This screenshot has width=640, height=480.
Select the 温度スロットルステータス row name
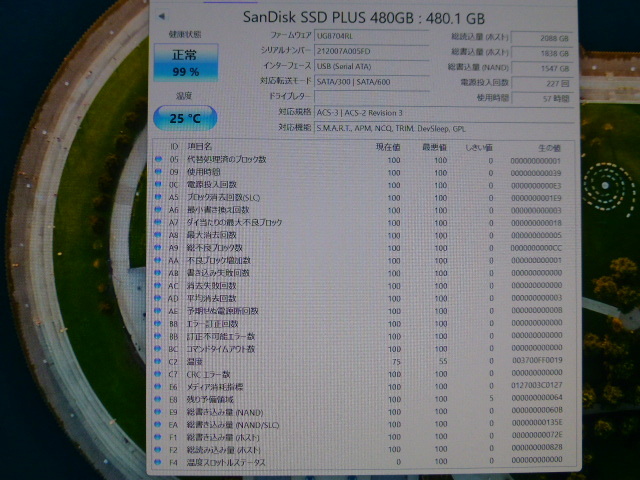click(x=226, y=462)
